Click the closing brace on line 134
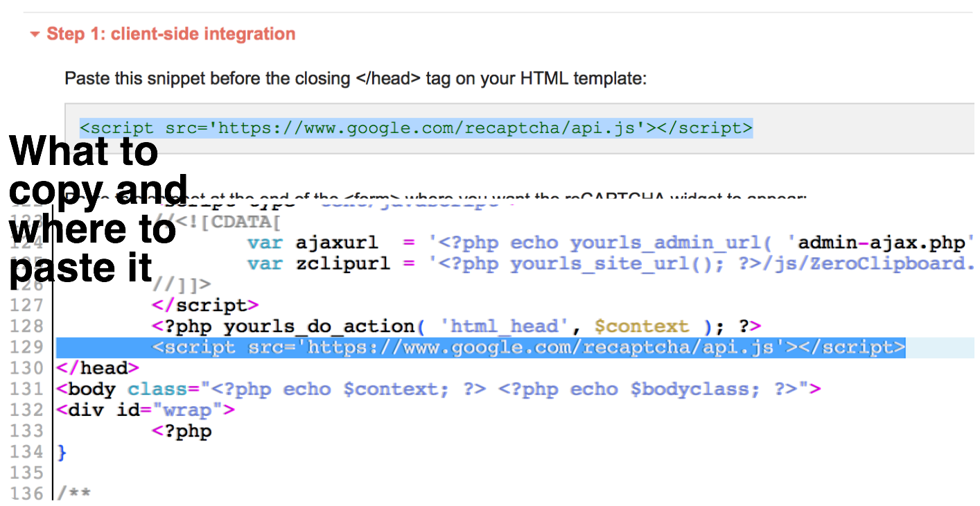 (x=62, y=453)
